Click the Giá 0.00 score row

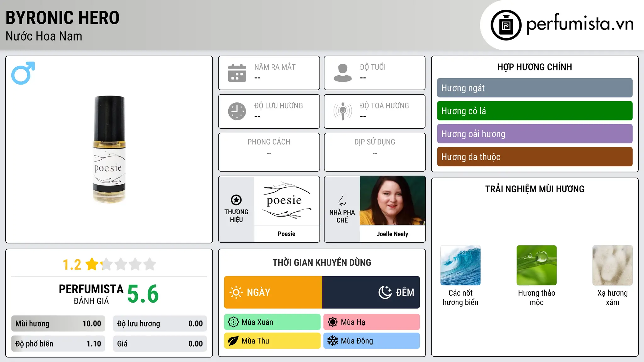(x=160, y=344)
